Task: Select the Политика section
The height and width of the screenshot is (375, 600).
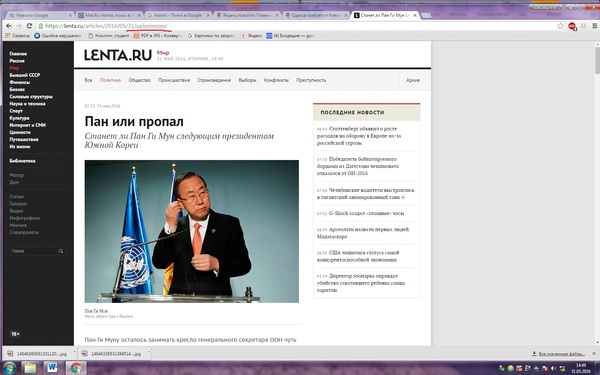Action: [x=110, y=80]
